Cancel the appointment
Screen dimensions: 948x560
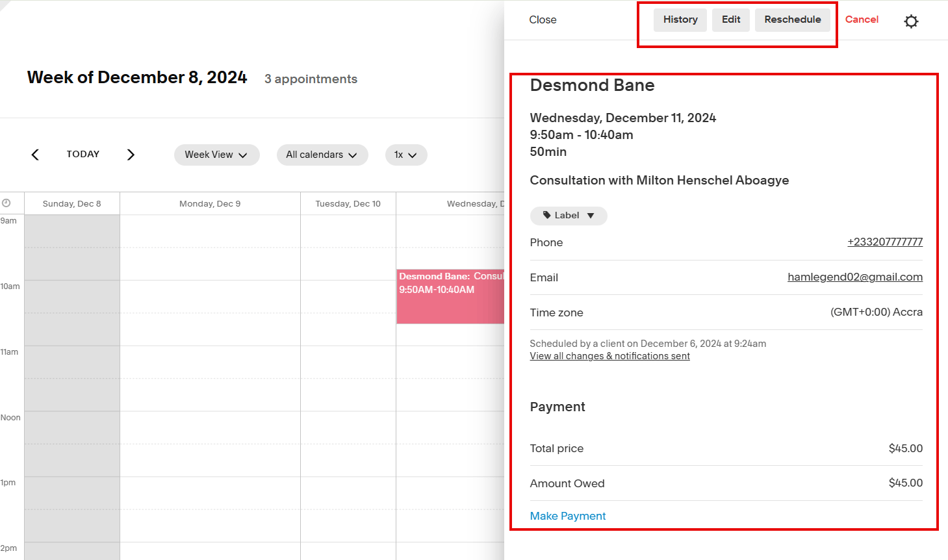click(x=862, y=19)
